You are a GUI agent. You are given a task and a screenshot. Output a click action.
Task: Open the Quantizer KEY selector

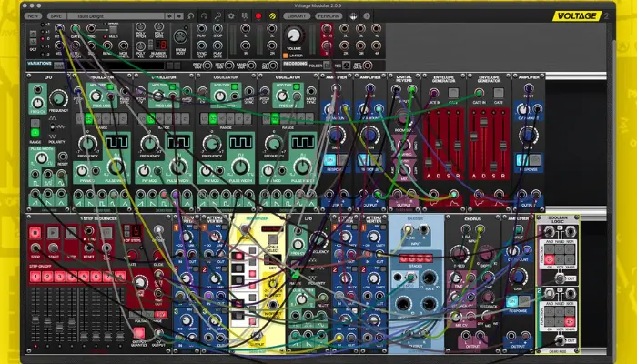pos(273,258)
